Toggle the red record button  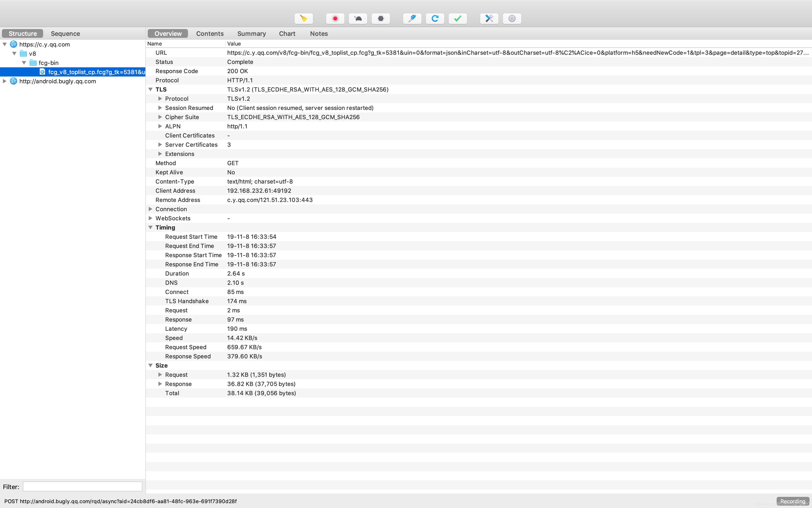point(335,18)
